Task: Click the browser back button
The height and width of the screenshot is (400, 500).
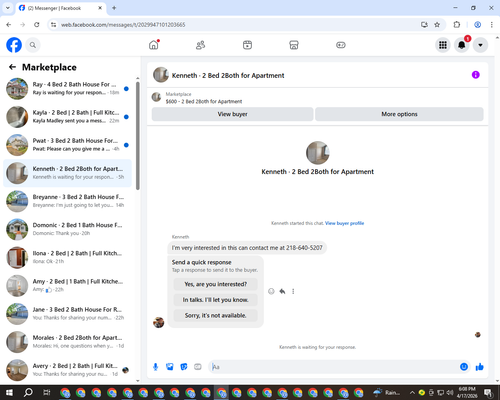Action: (9, 25)
